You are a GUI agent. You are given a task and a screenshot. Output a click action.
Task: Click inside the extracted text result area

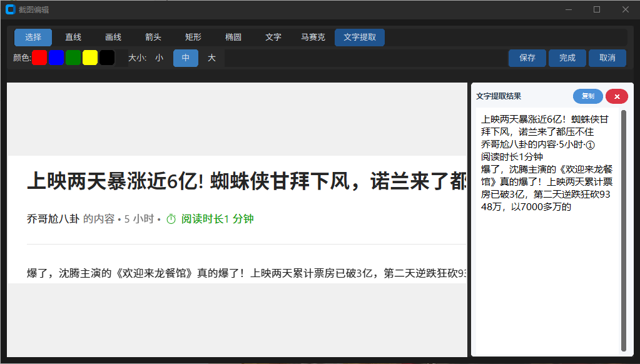547,231
